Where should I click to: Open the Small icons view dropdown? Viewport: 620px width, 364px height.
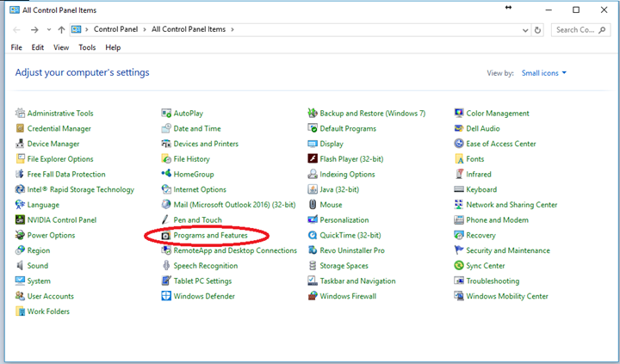[544, 73]
